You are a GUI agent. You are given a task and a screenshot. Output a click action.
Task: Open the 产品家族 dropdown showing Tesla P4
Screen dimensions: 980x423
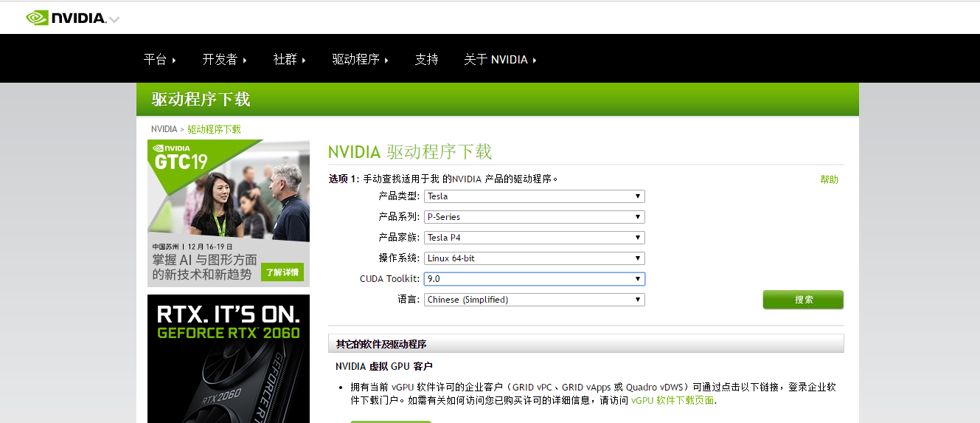(535, 238)
